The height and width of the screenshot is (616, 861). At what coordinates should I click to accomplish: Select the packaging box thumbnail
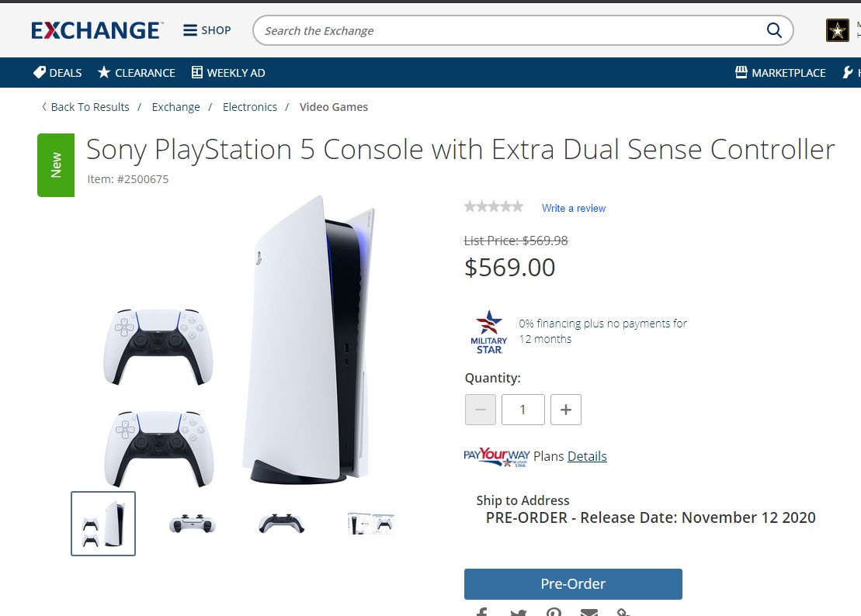click(370, 524)
